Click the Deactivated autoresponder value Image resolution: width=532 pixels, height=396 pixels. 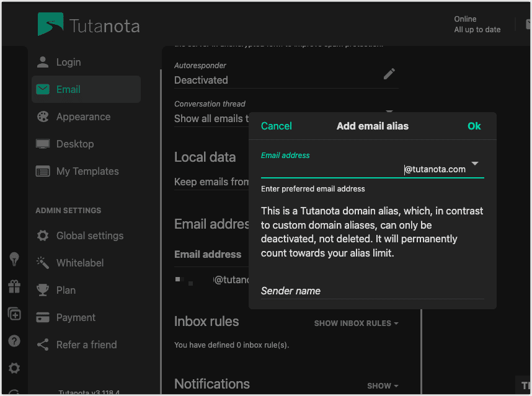point(201,81)
